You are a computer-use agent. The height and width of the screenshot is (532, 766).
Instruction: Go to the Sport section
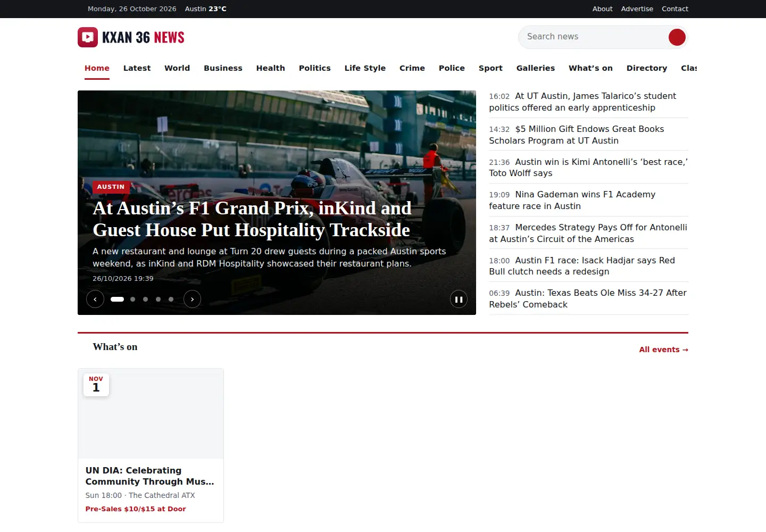(x=490, y=68)
